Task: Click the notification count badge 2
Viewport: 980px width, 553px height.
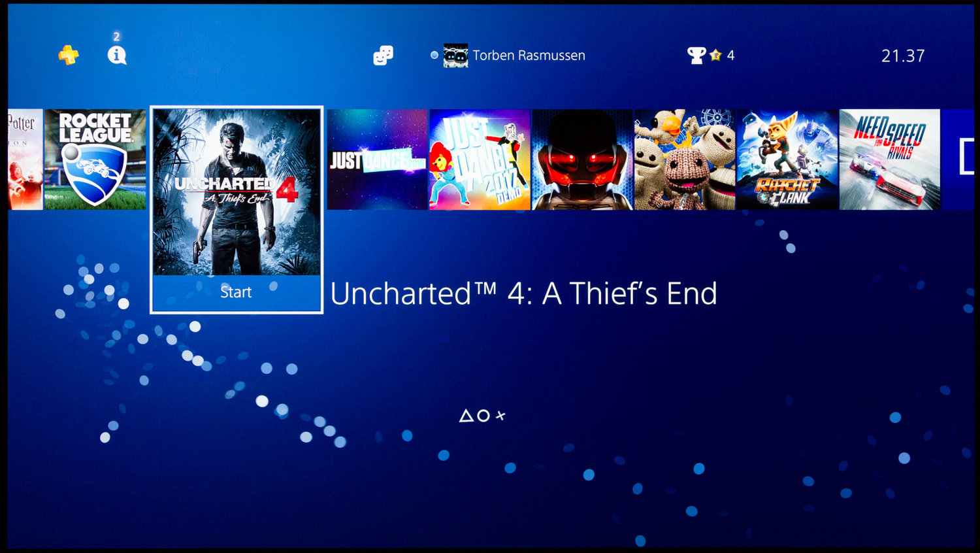Action: coord(116,37)
